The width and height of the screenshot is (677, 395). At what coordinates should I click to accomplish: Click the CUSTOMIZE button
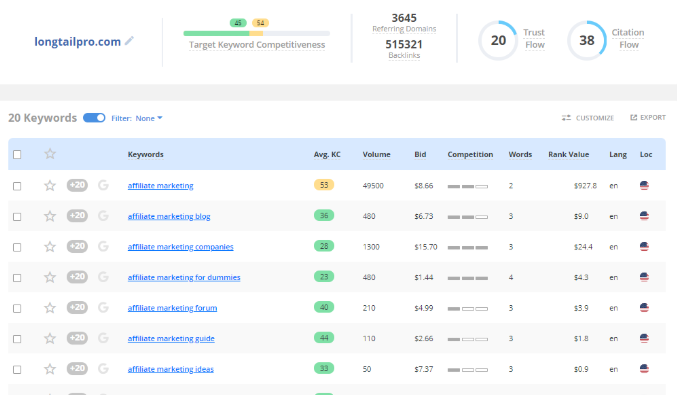(x=588, y=118)
